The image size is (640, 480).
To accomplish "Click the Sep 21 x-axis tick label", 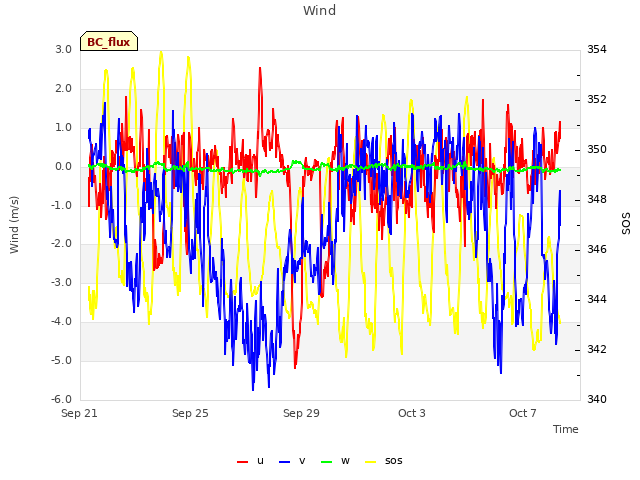I will [79, 413].
